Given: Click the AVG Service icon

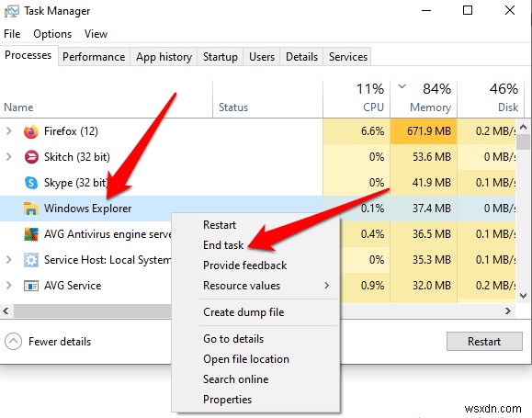Looking at the screenshot, I should [x=31, y=286].
